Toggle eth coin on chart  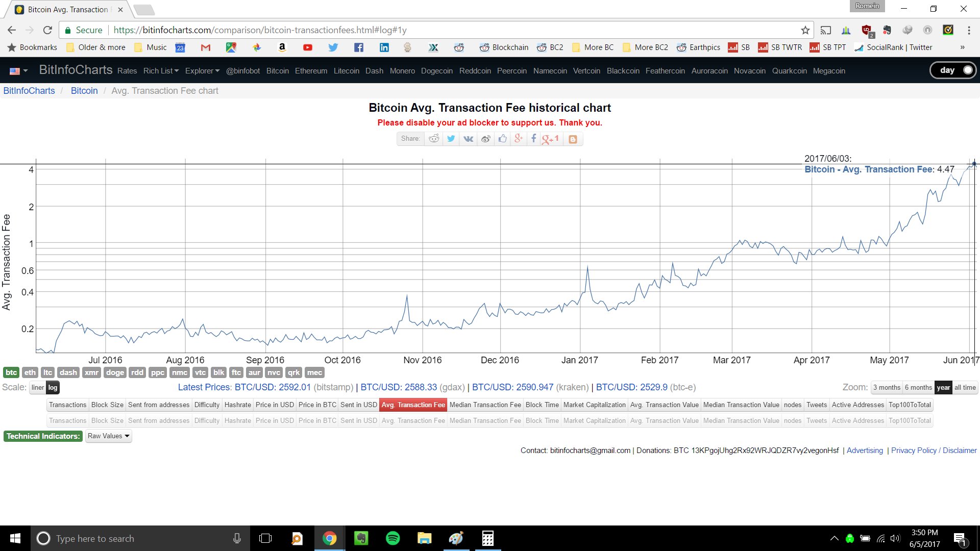click(30, 372)
